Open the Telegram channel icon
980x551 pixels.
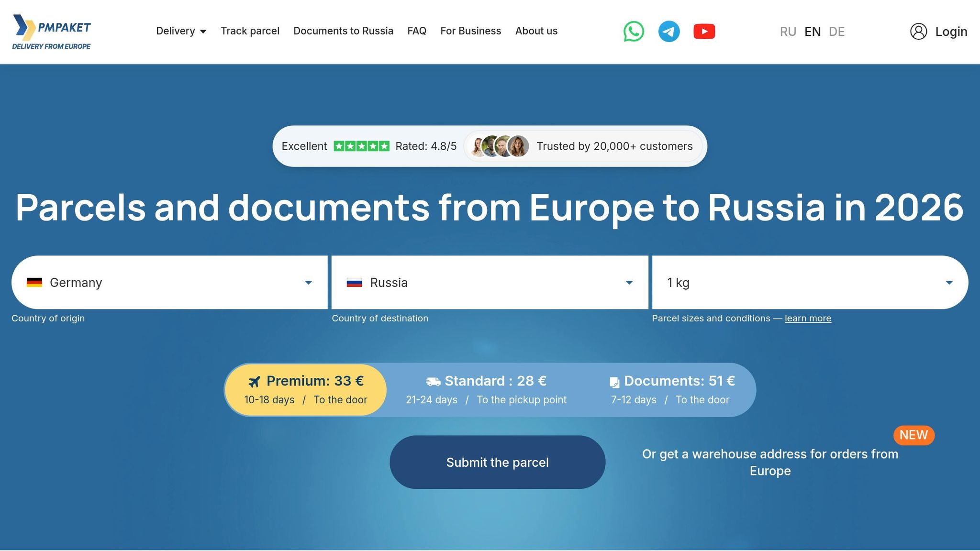669,32
